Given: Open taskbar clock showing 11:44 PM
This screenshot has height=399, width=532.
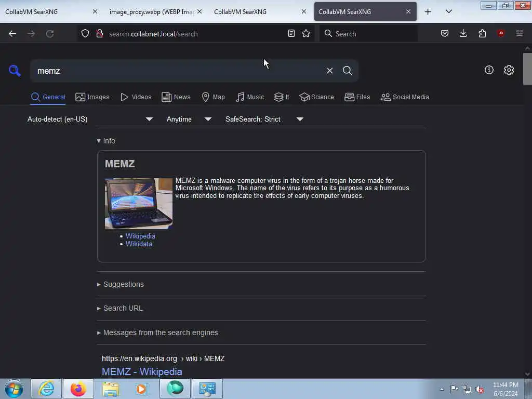Looking at the screenshot, I should point(506,389).
